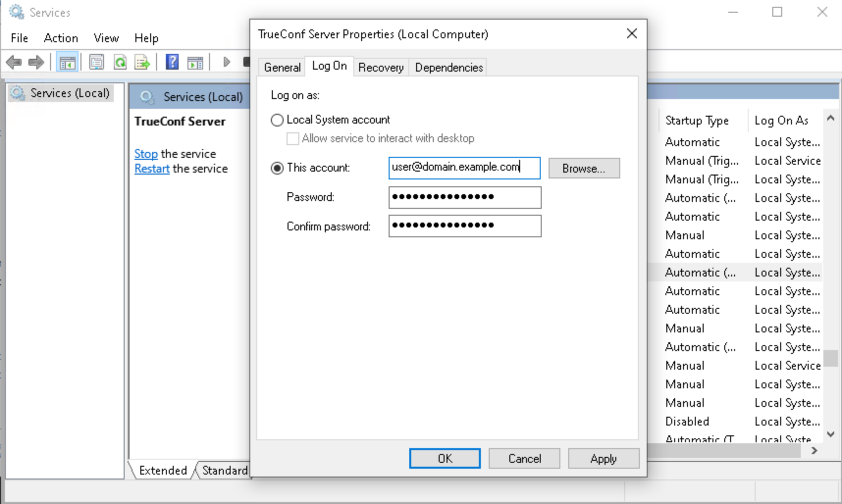
Task: Click the Back arrow in the toolbar
Action: pos(14,62)
